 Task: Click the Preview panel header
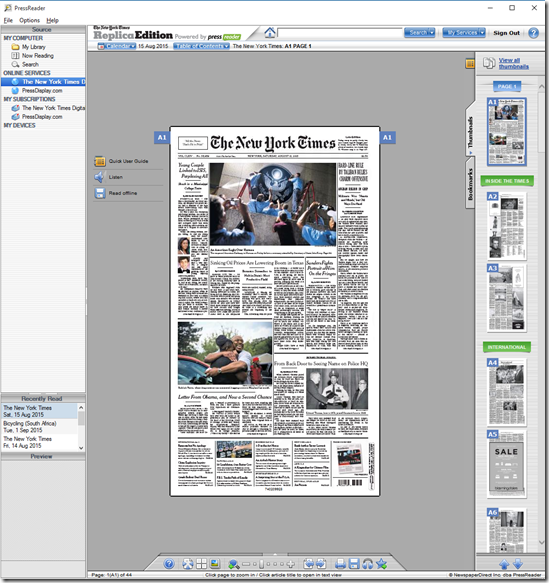coord(43,456)
